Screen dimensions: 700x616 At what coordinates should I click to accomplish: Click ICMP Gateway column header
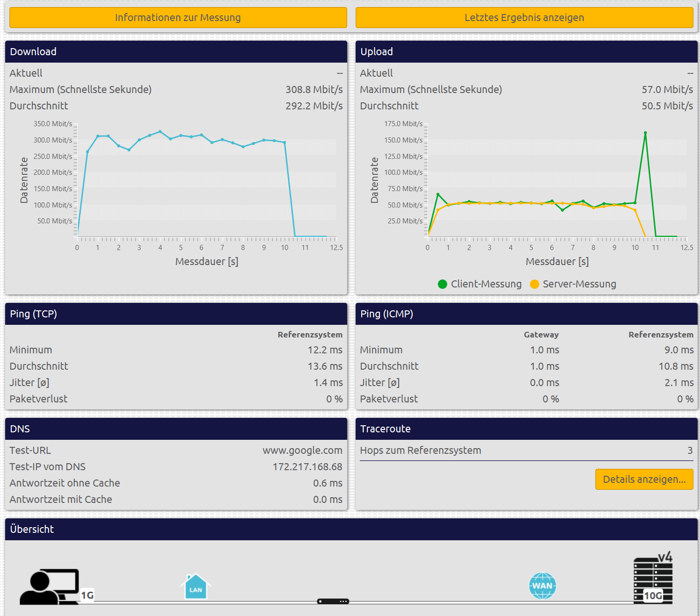point(541,335)
